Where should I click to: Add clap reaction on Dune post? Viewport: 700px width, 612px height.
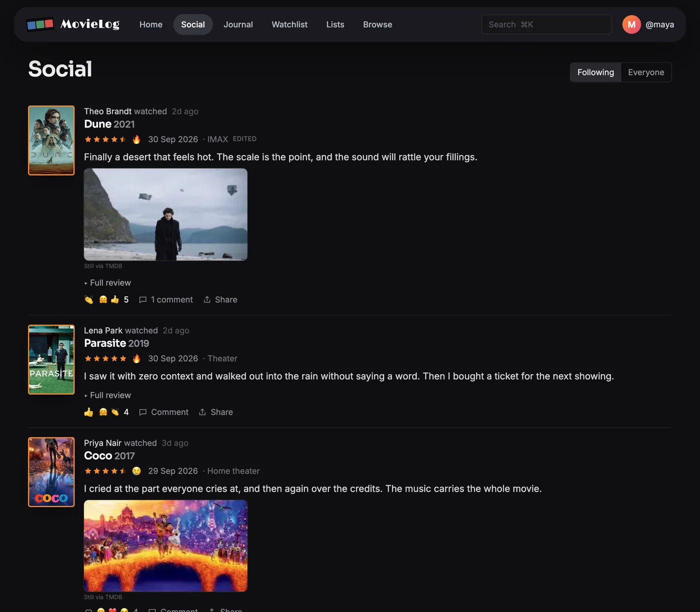[89, 300]
